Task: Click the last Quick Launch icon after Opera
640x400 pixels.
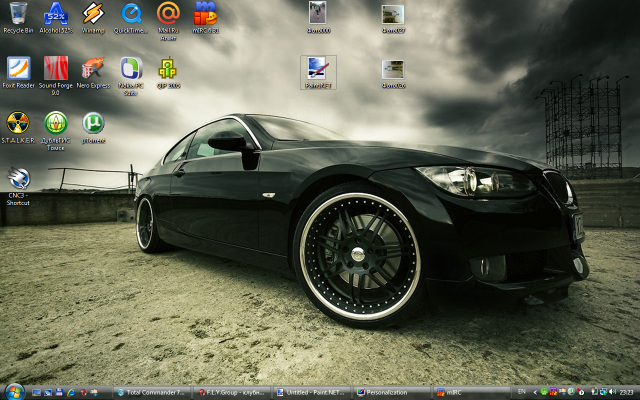Action: coord(94,392)
